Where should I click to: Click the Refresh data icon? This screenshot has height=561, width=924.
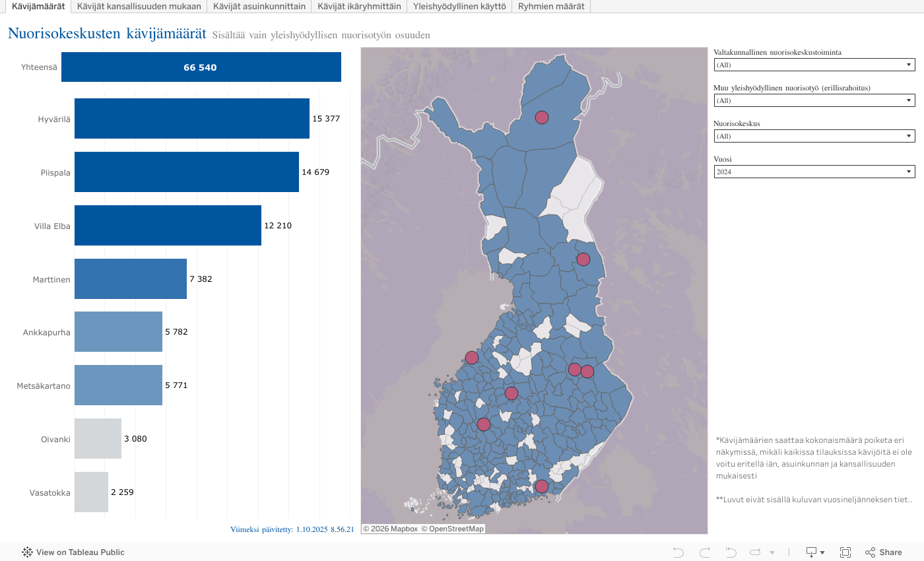[x=756, y=552]
